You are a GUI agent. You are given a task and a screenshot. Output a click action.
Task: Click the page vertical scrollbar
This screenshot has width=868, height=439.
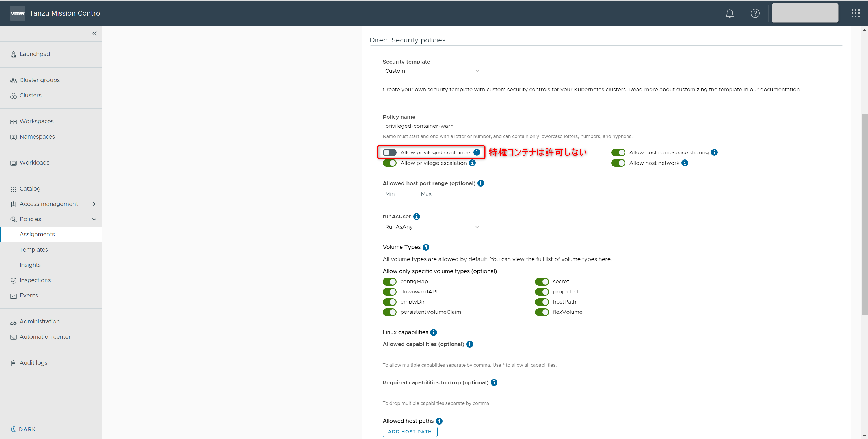coord(864,214)
